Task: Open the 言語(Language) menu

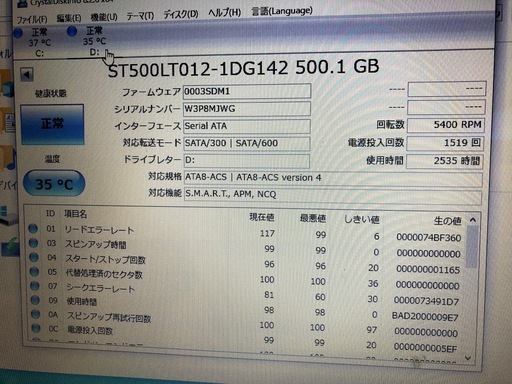Action: 282,11
